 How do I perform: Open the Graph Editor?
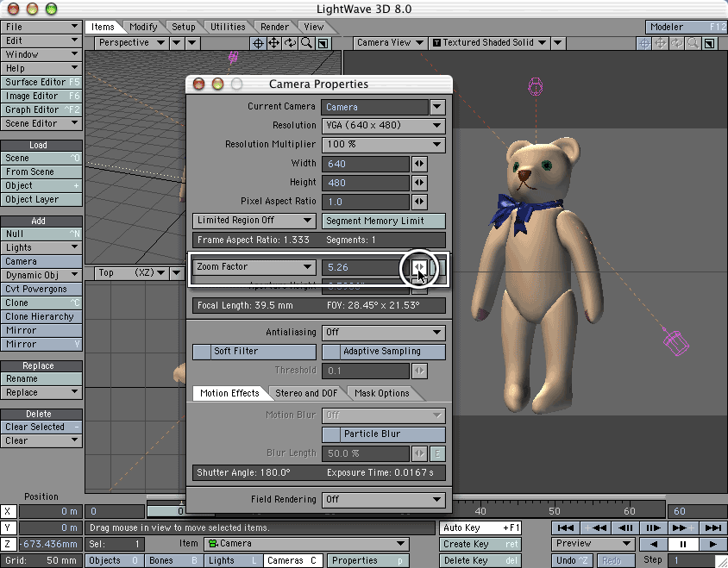[41, 110]
